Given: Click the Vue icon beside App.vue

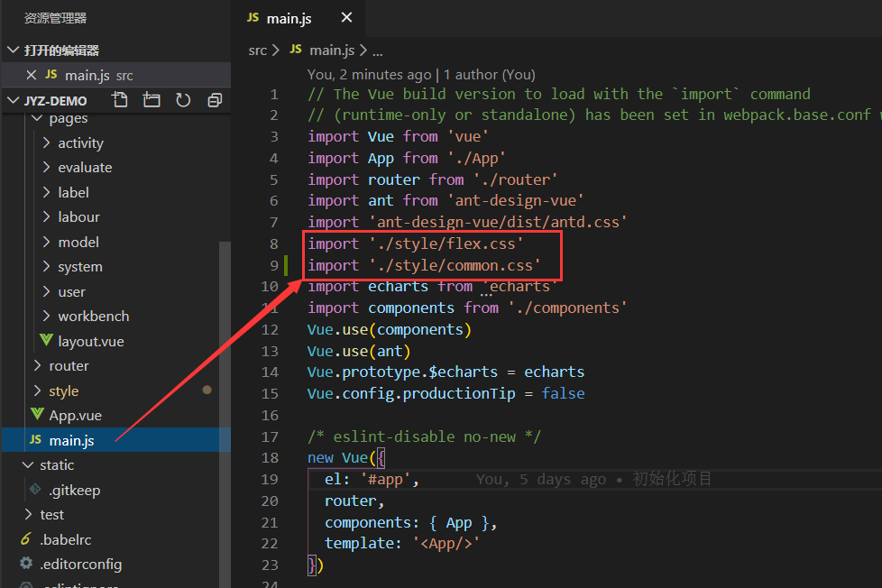Looking at the screenshot, I should [x=37, y=414].
